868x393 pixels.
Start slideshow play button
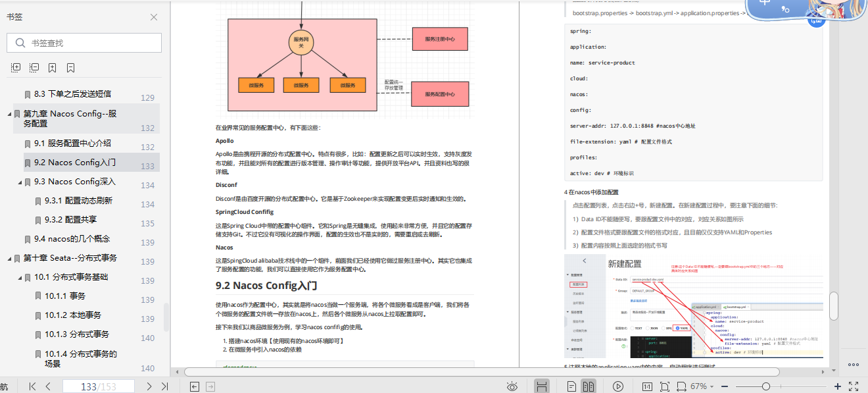pyautogui.click(x=618, y=386)
